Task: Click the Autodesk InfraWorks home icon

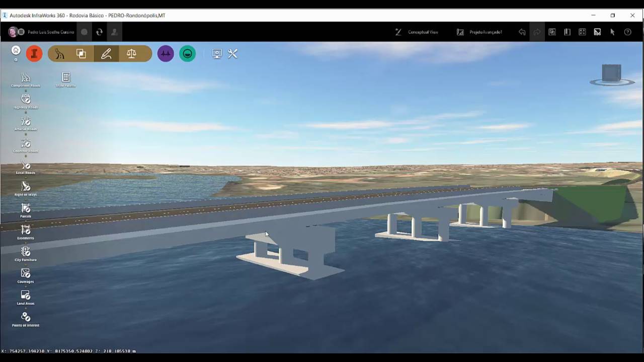Action: pos(15,50)
